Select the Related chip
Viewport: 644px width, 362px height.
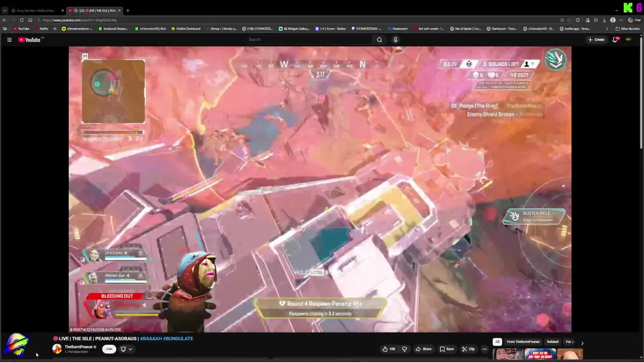tap(552, 342)
